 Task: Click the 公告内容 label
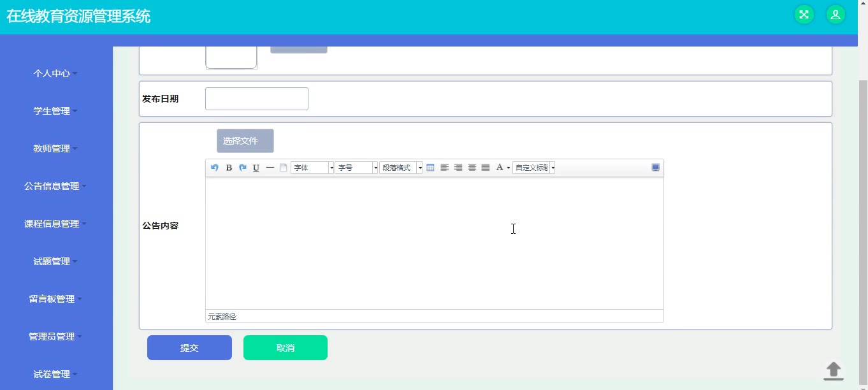click(160, 226)
